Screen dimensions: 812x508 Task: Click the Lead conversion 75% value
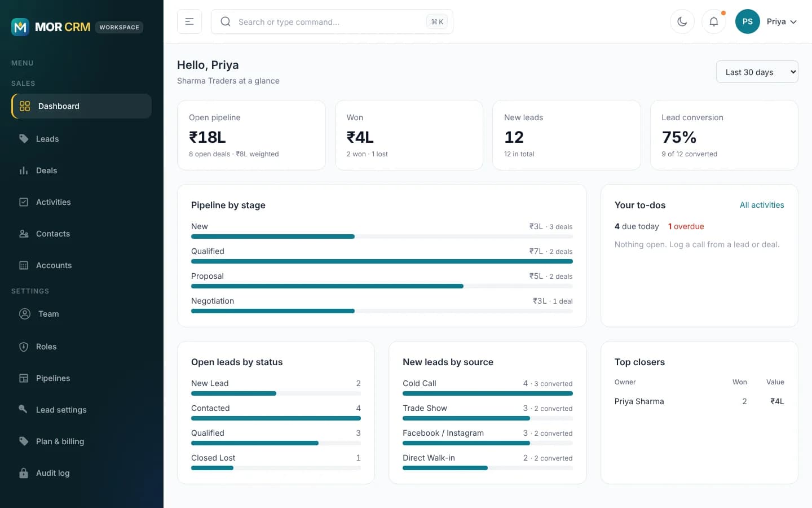pos(679,137)
